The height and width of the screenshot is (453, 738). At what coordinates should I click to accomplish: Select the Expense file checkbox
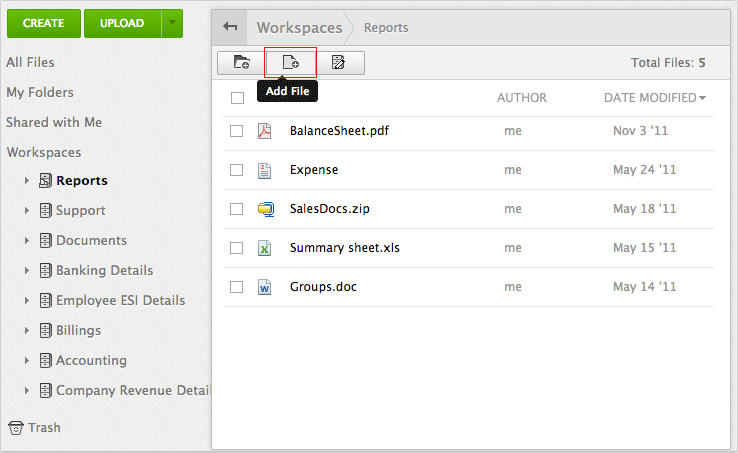click(x=237, y=170)
